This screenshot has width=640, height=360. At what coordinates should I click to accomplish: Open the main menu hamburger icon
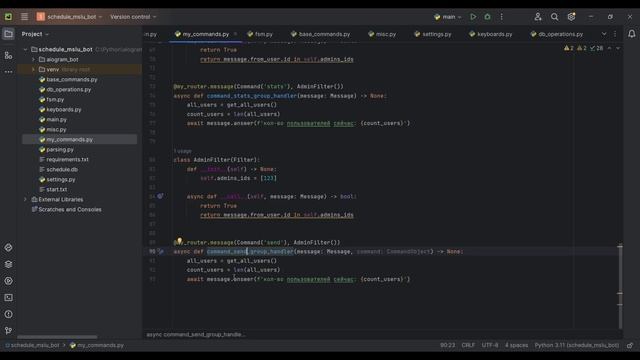coord(24,17)
